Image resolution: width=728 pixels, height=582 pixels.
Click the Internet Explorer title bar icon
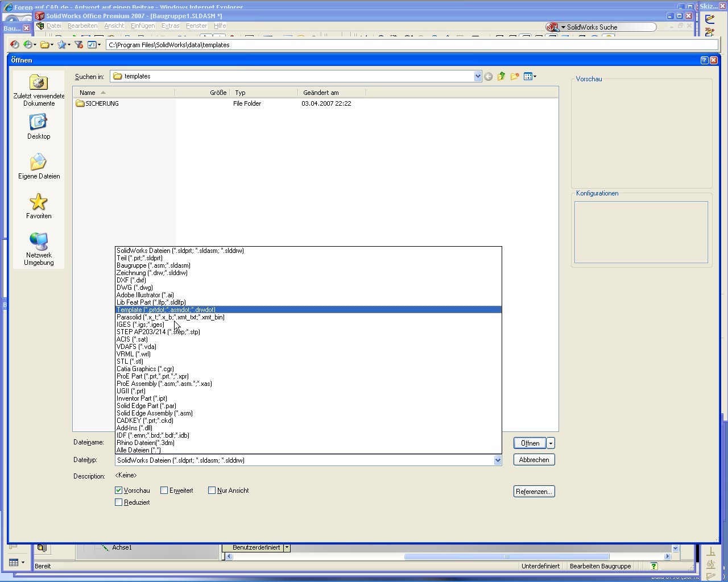click(8, 7)
